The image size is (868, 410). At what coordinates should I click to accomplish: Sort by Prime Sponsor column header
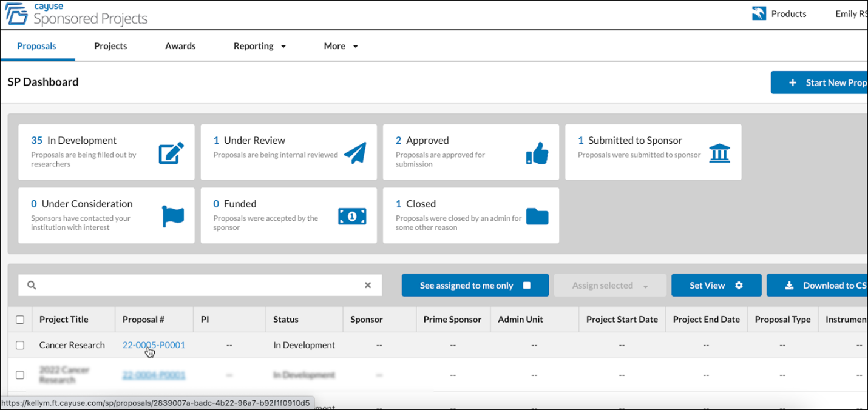point(452,320)
